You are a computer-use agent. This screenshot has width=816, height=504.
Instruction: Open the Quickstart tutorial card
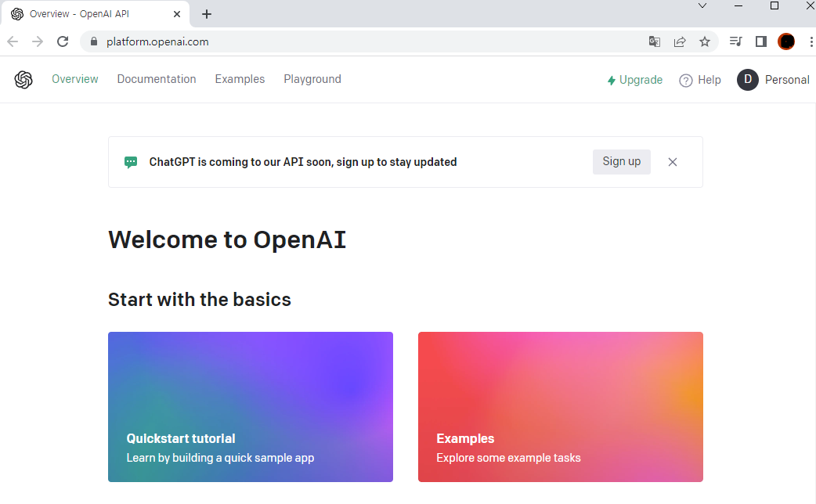tap(251, 407)
